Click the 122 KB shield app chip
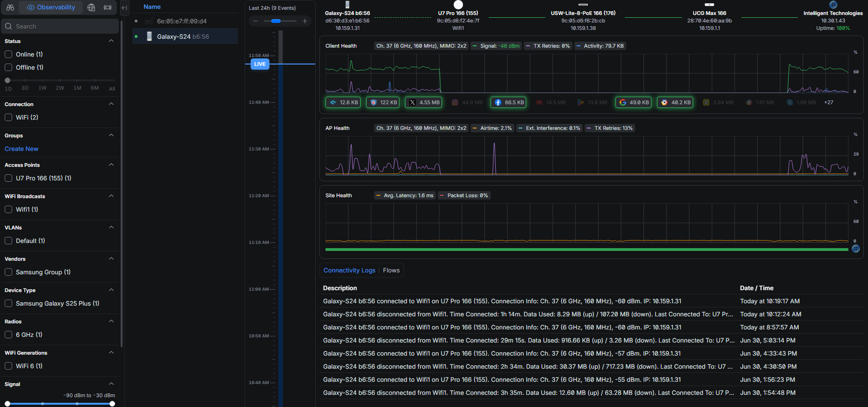Screen dimensions: 868x407 383,102
